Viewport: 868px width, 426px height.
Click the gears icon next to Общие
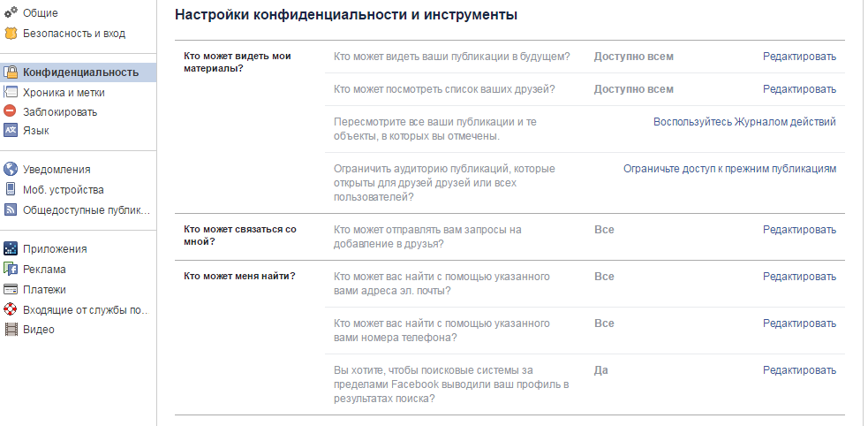click(x=11, y=12)
